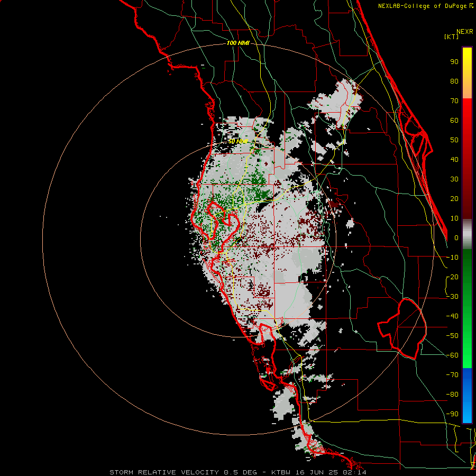This screenshot has height=476, width=476.
Task: Click the -50 knot scale label
Action: 453,336
